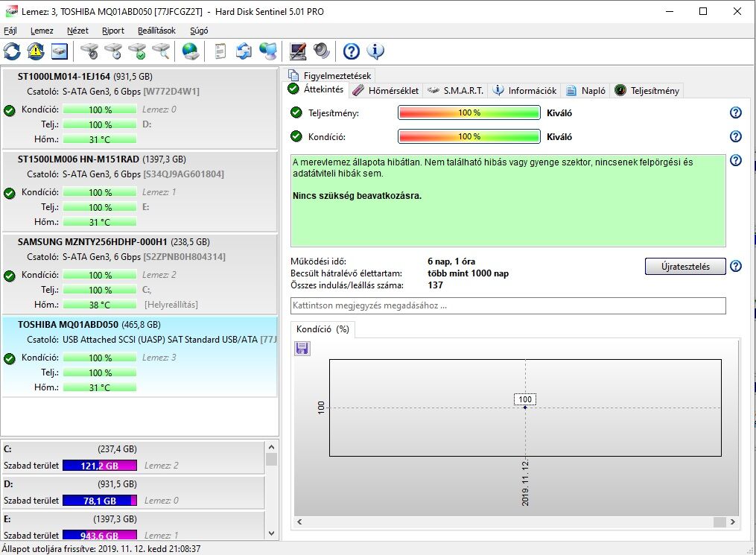Click the disk with clock test icon
Viewport: 756px width, 555px height.
click(x=114, y=51)
